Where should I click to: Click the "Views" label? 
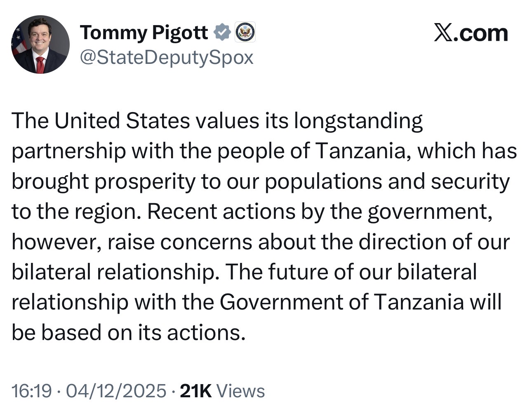click(240, 390)
